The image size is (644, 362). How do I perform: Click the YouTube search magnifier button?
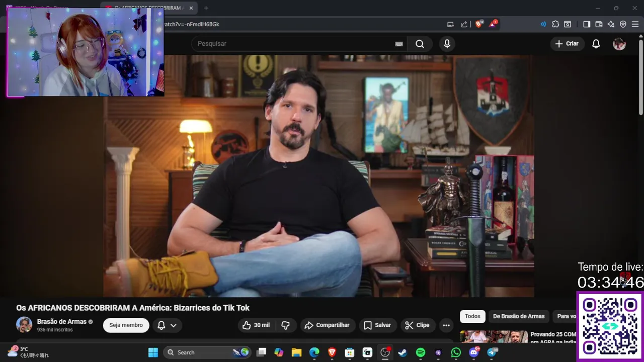pos(420,44)
